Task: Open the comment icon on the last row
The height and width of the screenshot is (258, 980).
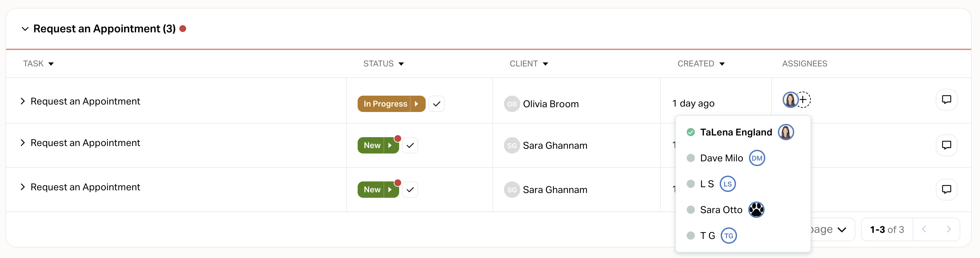Action: click(x=946, y=189)
